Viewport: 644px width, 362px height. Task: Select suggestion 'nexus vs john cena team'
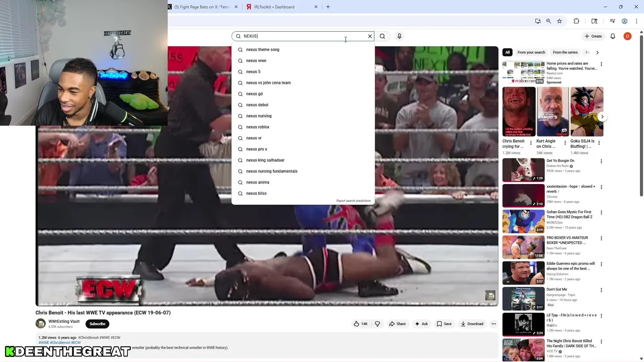[303, 82]
